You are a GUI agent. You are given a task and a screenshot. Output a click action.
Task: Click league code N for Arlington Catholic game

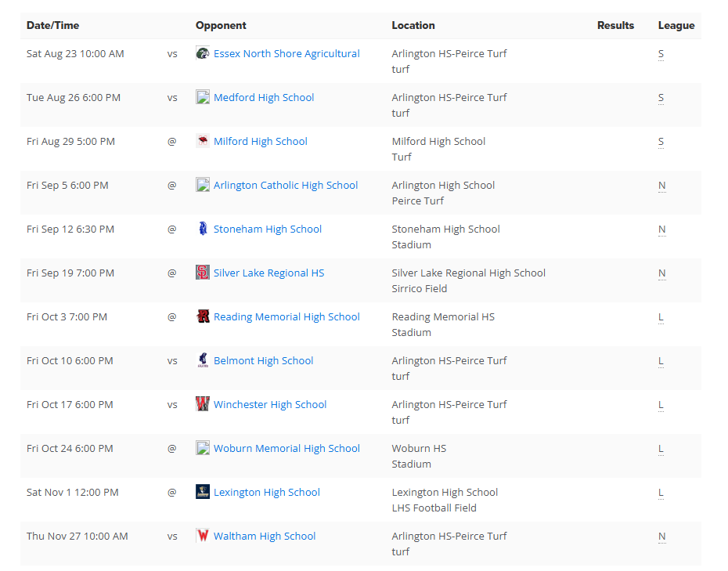[x=662, y=186]
